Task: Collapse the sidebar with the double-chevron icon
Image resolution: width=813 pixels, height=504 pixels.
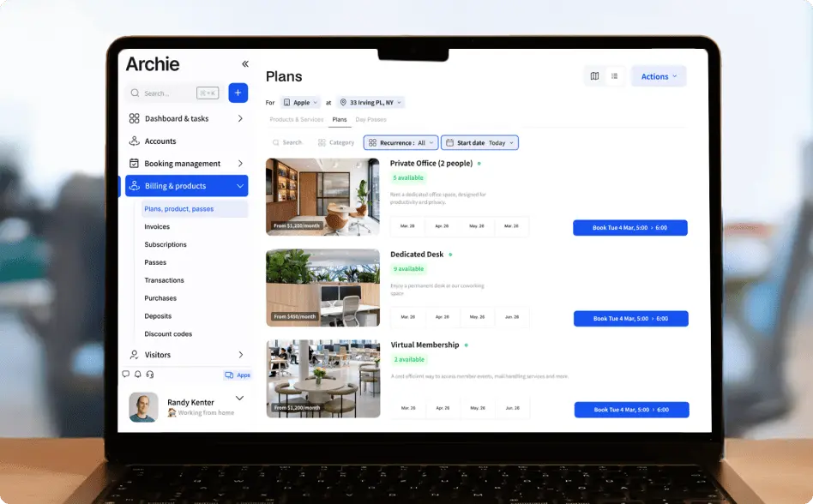Action: pyautogui.click(x=245, y=64)
